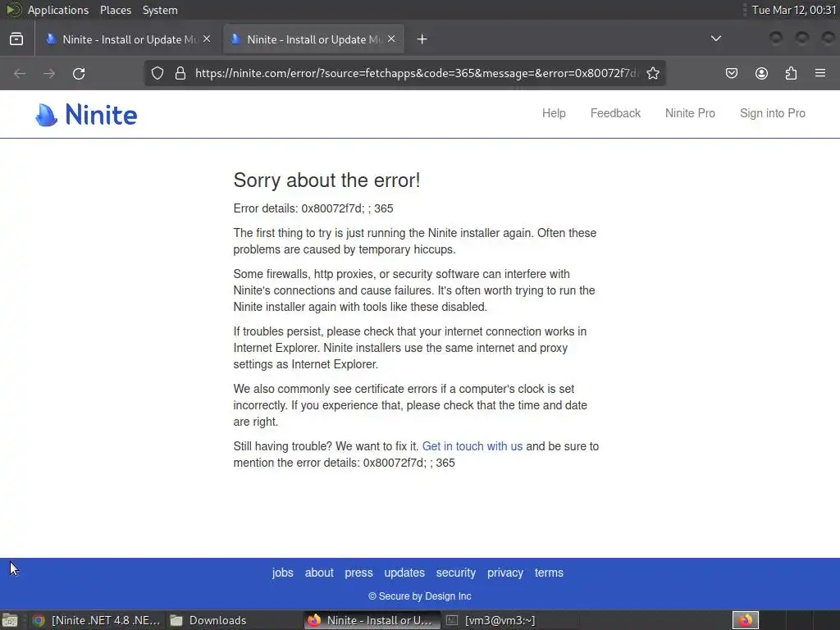Close the second Ninite tab
The width and height of the screenshot is (840, 630).
click(x=391, y=39)
